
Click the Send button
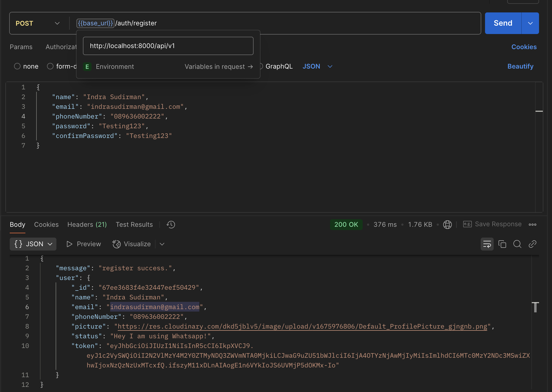click(503, 23)
